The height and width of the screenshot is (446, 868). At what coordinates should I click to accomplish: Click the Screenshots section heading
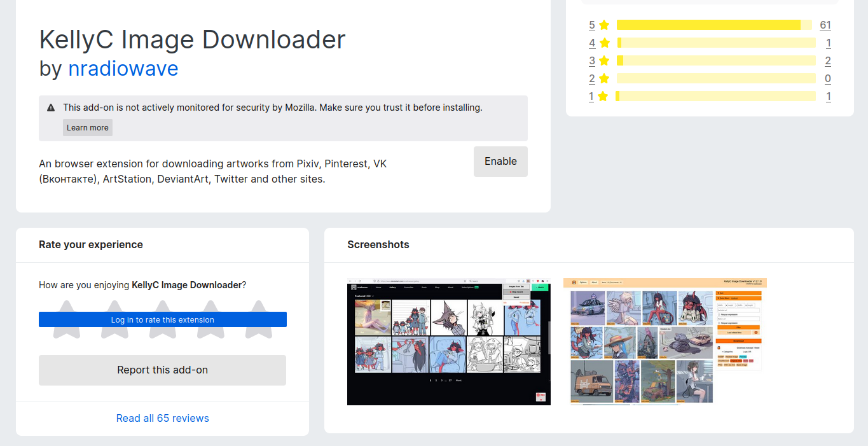[378, 245]
